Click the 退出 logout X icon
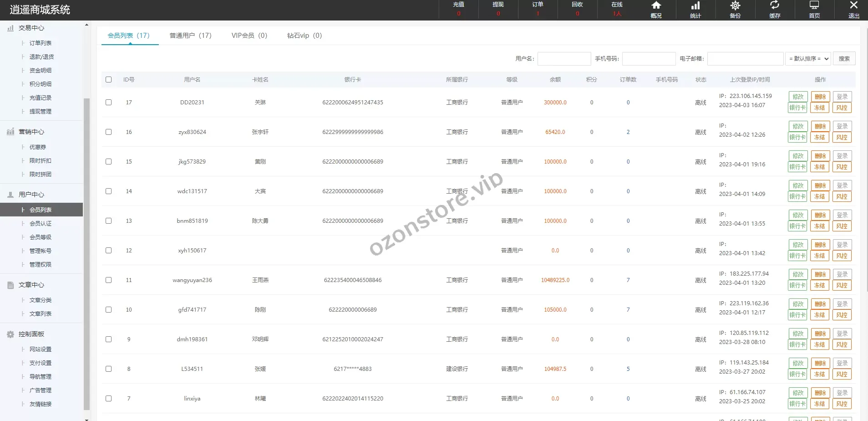Screen dimensions: 868x421 853,5
